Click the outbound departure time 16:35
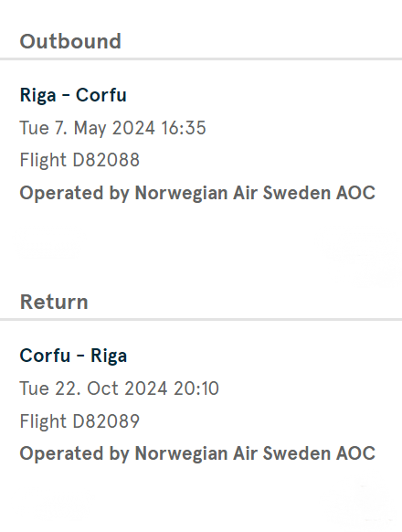402x532 pixels. pyautogui.click(x=184, y=128)
